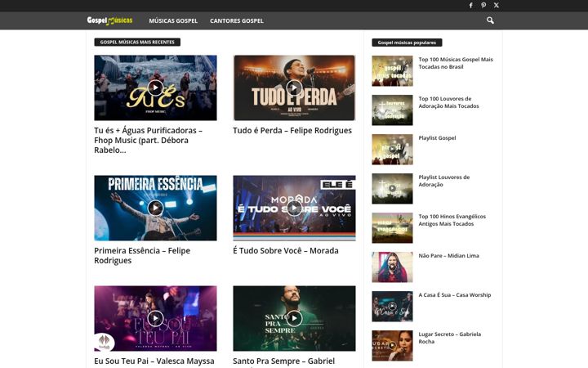Play the Tudo é Perda video thumbnail
Image resolution: width=588 pixels, height=368 pixels.
(294, 88)
